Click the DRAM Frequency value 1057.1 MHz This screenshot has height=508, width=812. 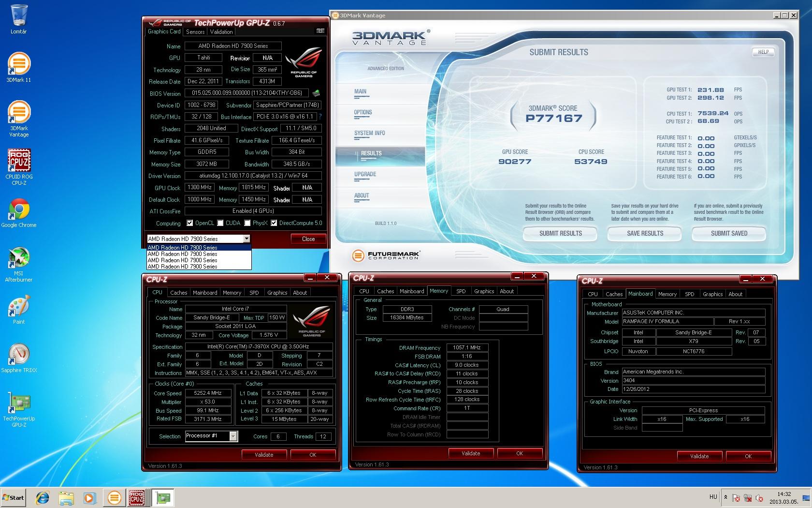(467, 348)
